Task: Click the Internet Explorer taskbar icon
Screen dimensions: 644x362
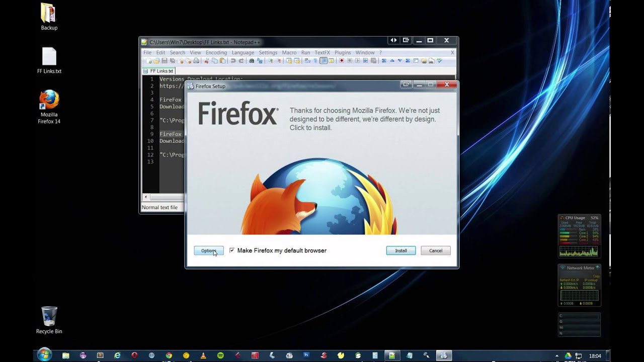Action: click(117, 355)
